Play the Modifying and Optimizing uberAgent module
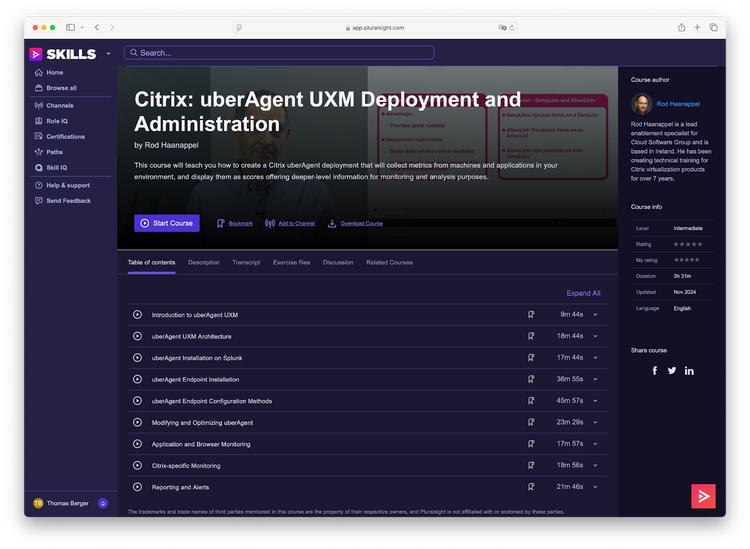 137,422
